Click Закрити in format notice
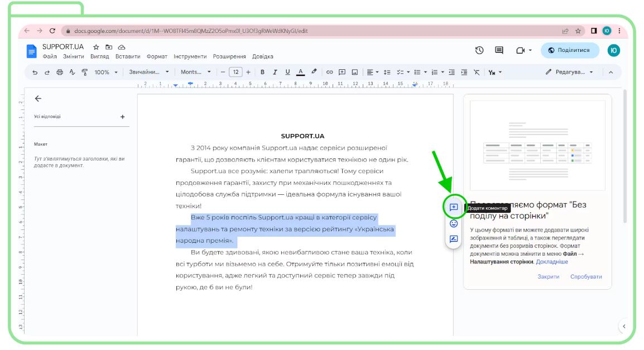This screenshot has width=644, height=350. point(549,277)
